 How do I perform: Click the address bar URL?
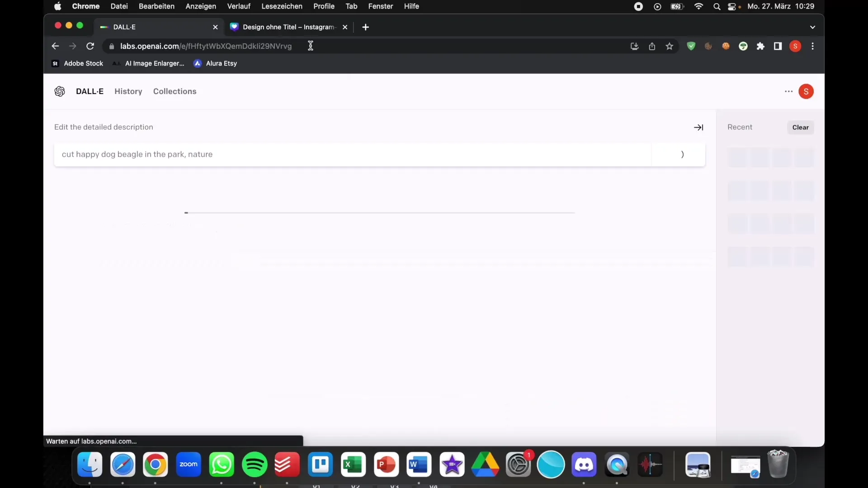pyautogui.click(x=206, y=46)
